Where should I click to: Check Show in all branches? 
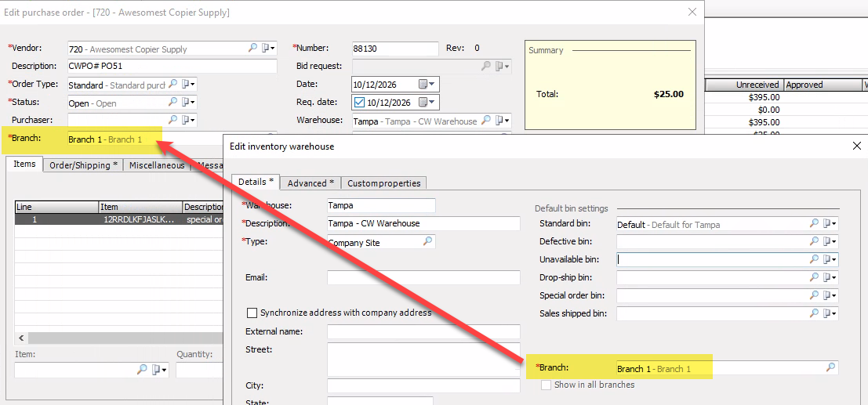[x=547, y=385]
